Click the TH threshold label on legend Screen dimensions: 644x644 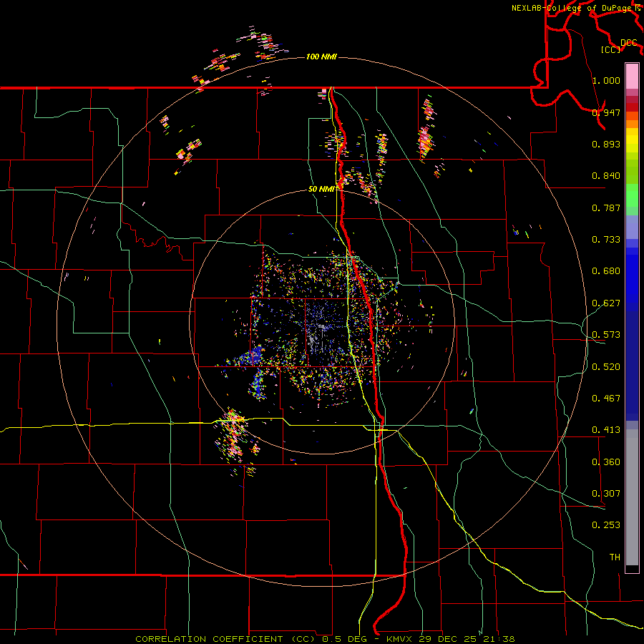pyautogui.click(x=615, y=557)
